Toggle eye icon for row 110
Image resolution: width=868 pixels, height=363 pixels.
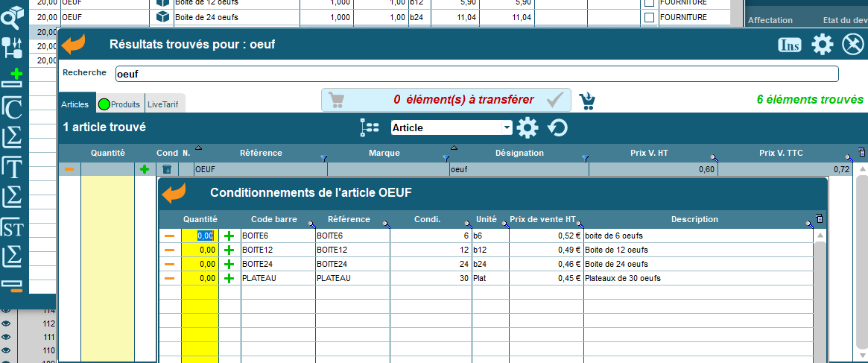tap(6, 350)
